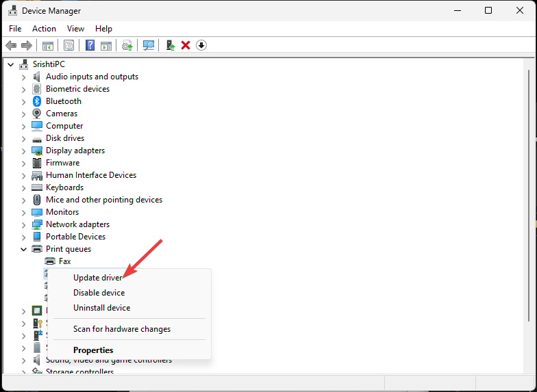Click the SrishtiPC computer root icon
This screenshot has height=392, width=537.
click(23, 64)
